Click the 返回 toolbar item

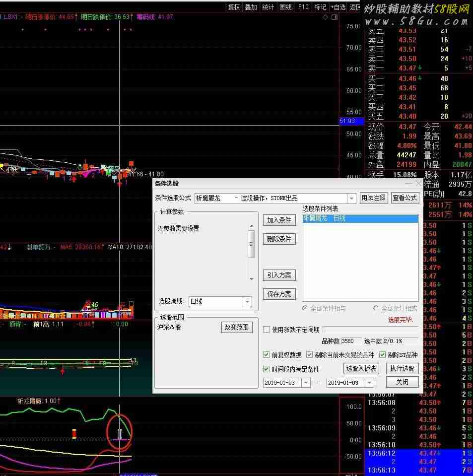coord(354,7)
